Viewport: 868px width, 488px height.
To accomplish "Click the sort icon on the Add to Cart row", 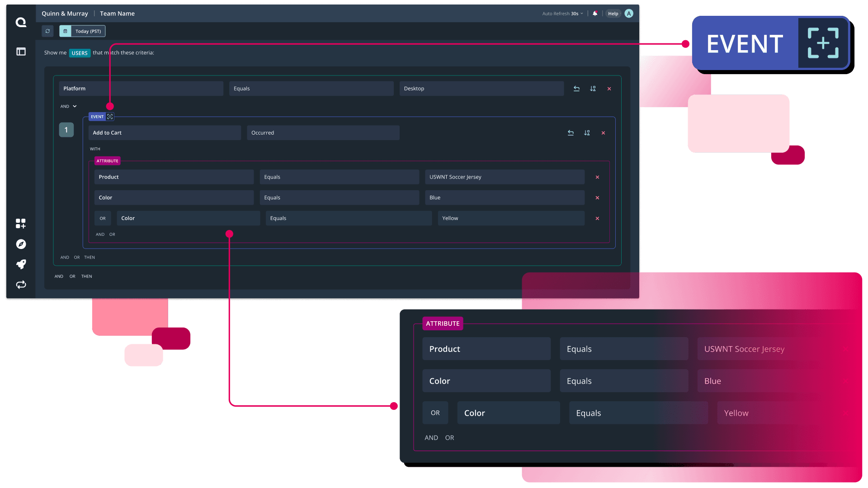I will 587,132.
